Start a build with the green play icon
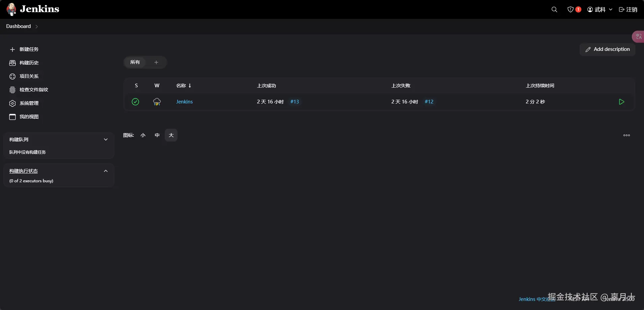The height and width of the screenshot is (310, 644). [x=621, y=102]
